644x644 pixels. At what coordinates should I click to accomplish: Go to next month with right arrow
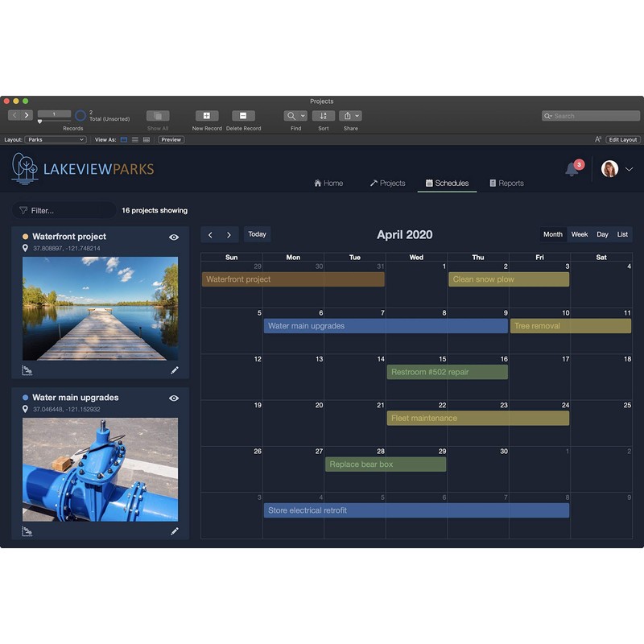[229, 235]
